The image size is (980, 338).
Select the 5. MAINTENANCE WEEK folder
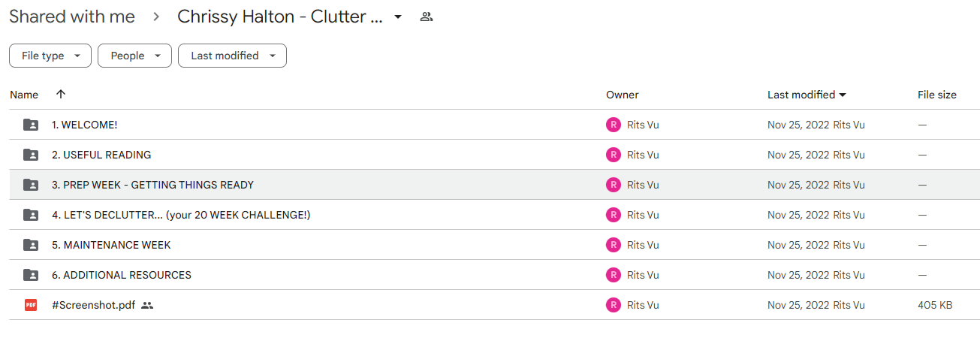[x=494, y=245]
